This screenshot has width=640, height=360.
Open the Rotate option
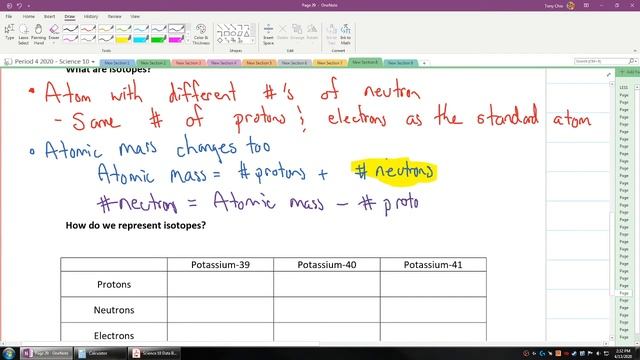pos(312,32)
